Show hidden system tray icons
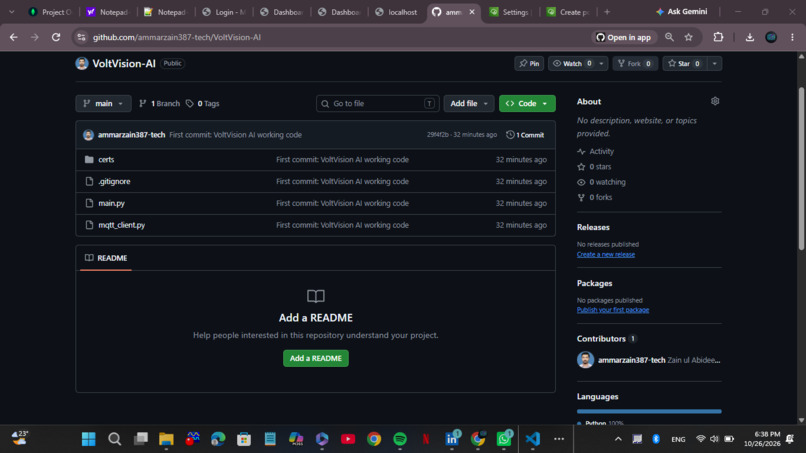806x453 pixels. [618, 439]
